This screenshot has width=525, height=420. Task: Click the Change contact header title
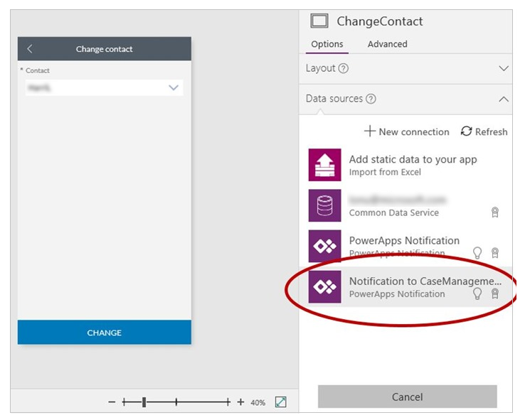(104, 49)
